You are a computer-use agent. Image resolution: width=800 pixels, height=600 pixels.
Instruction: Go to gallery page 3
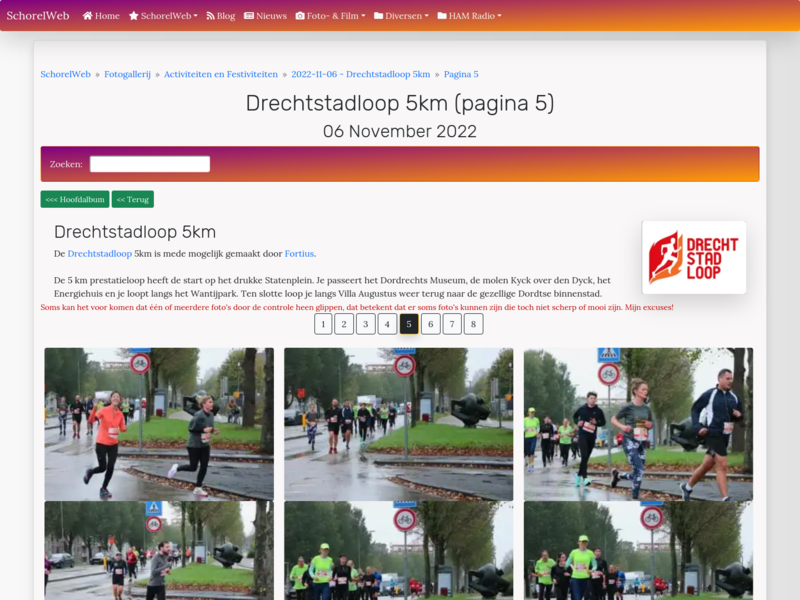click(366, 324)
